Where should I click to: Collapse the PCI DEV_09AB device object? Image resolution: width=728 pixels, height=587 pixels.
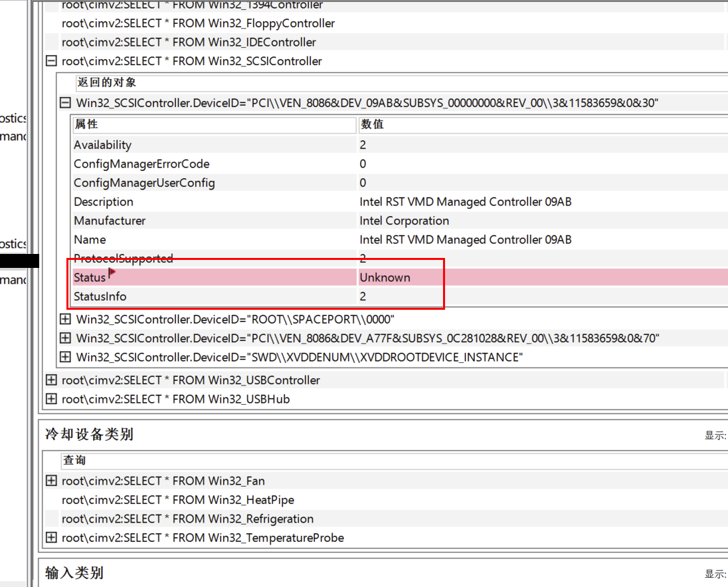click(x=65, y=103)
